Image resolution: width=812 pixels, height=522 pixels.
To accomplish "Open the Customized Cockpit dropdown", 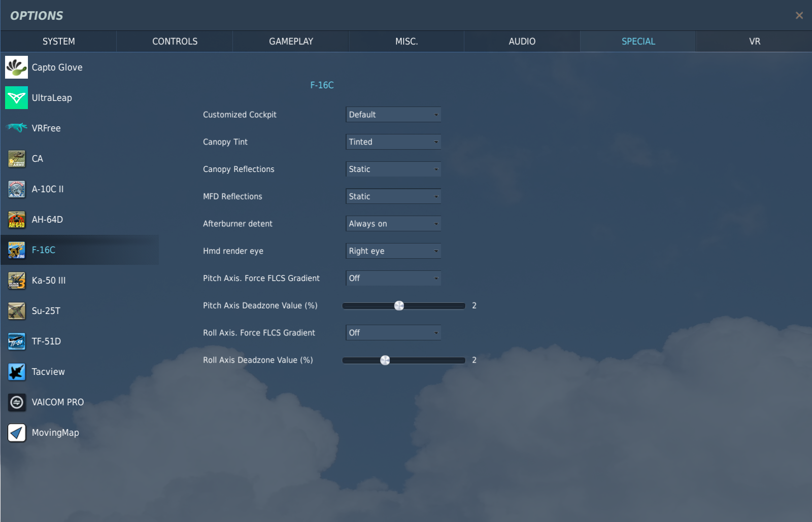I will point(393,115).
